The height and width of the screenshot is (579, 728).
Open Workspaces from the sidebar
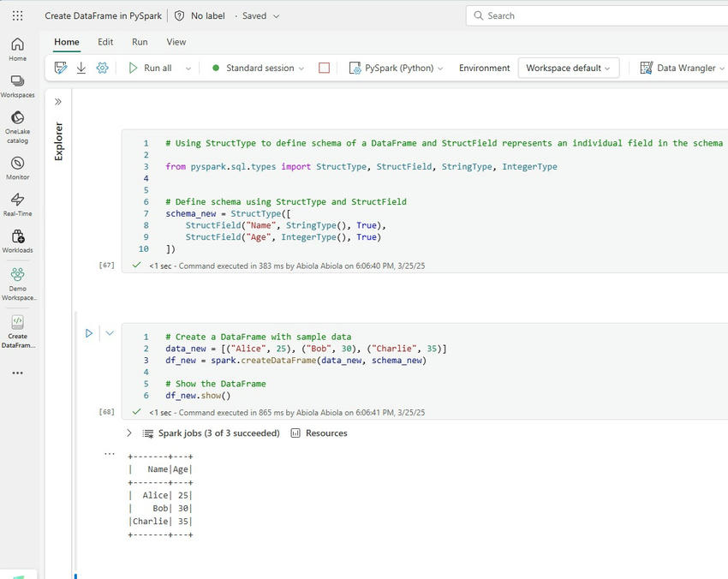(17, 87)
